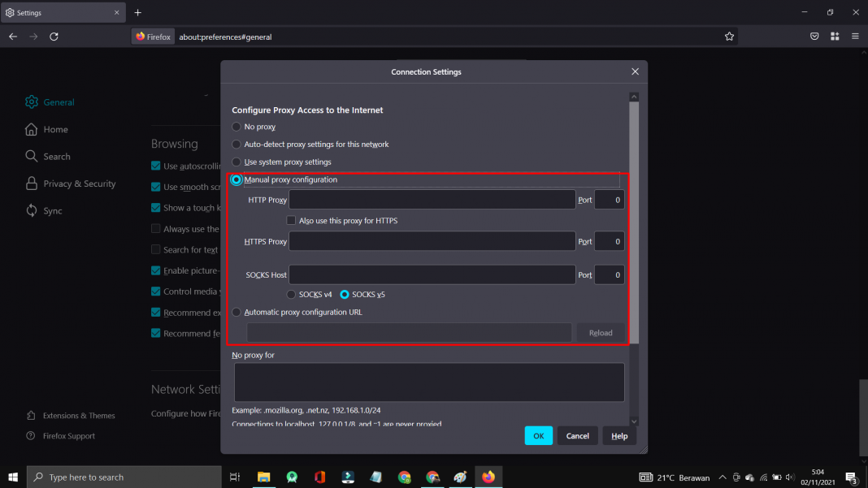
Task: Bookmark this page using the star icon
Action: [x=729, y=36]
